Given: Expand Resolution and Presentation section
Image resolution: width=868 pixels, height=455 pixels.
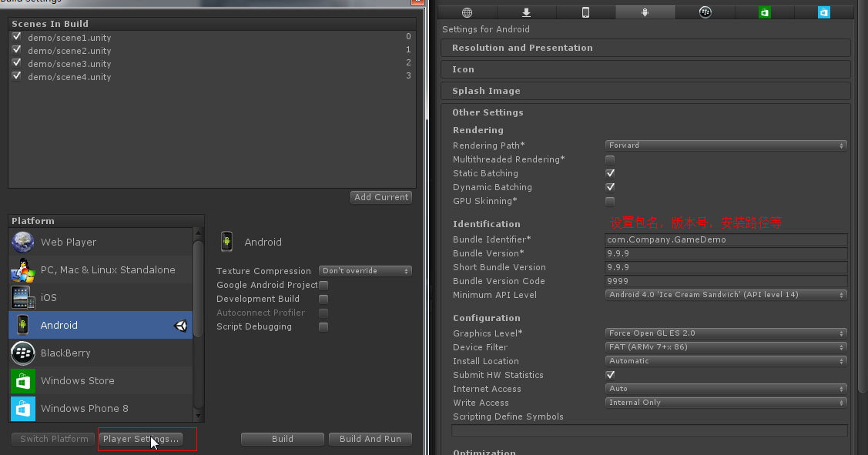Looking at the screenshot, I should [645, 48].
